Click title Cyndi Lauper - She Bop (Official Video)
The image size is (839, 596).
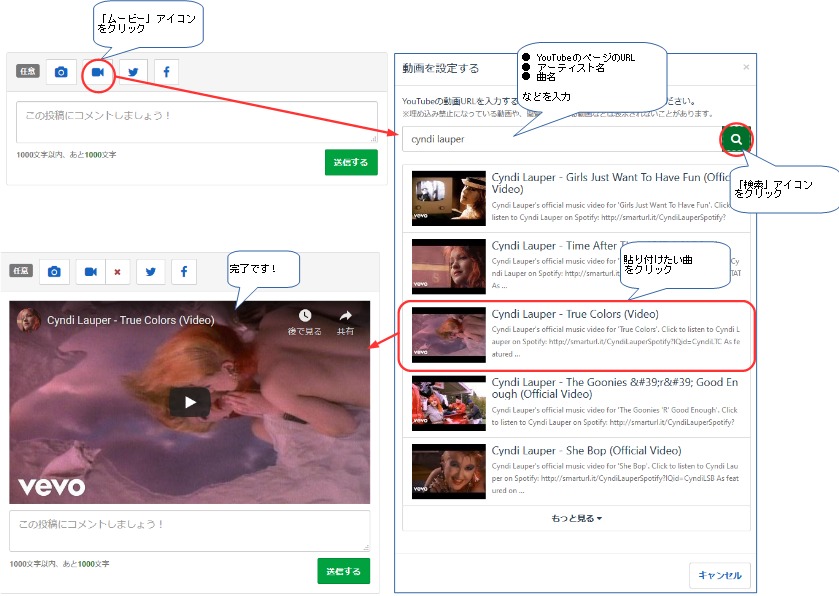586,450
